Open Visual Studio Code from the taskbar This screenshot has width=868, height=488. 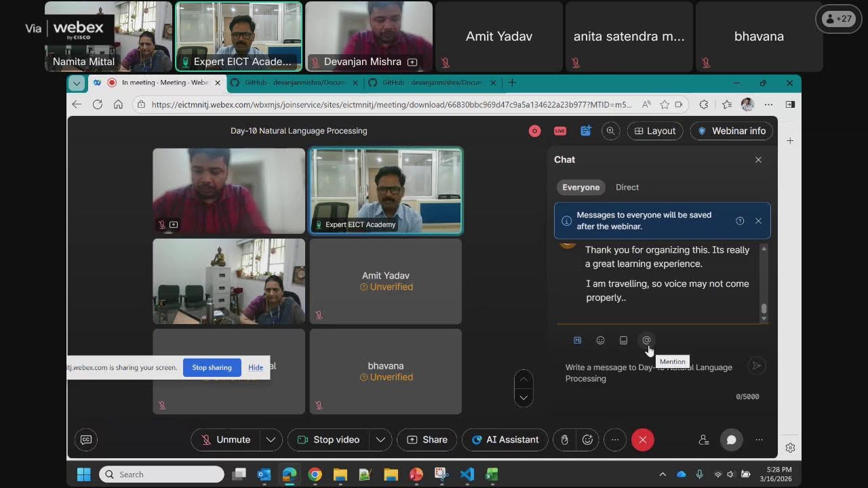(467, 474)
